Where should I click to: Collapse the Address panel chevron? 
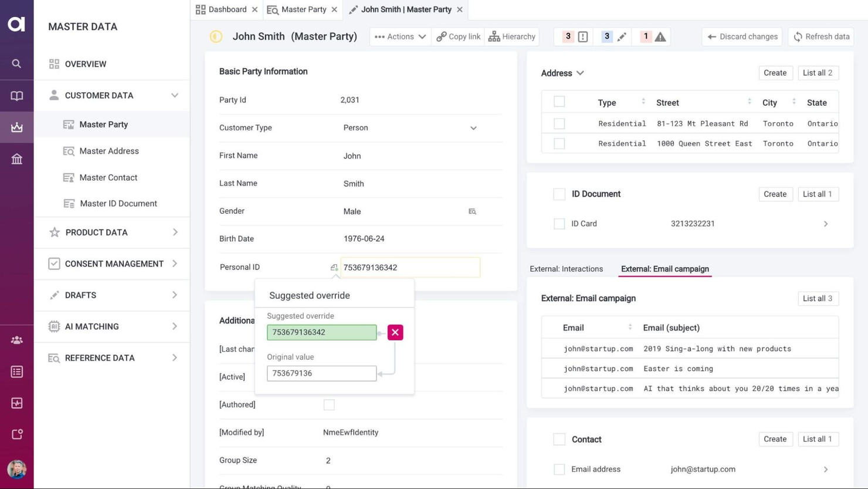pyautogui.click(x=579, y=73)
